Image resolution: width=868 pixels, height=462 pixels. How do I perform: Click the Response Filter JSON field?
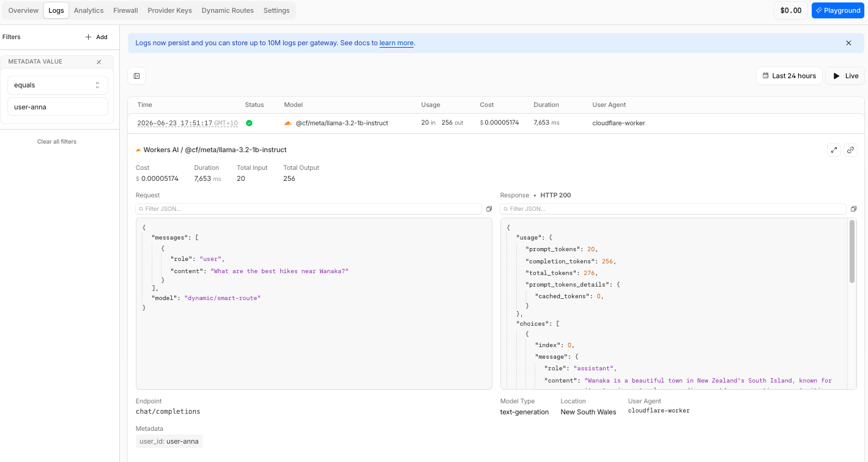673,209
